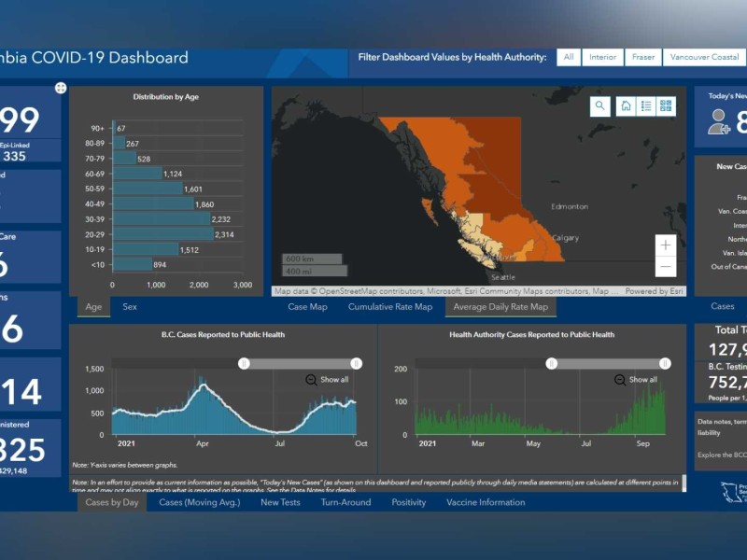The height and width of the screenshot is (560, 747).
Task: Open the basemap gallery grid icon
Action: pyautogui.click(x=665, y=106)
